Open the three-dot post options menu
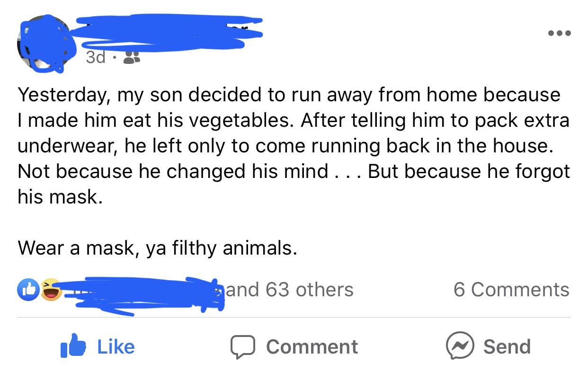This screenshot has width=588, height=372. 559,33
